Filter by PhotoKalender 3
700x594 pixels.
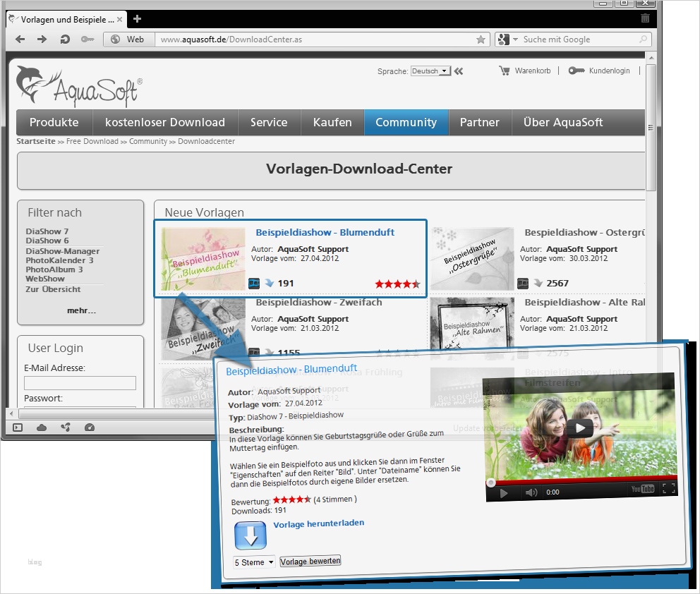point(59,260)
